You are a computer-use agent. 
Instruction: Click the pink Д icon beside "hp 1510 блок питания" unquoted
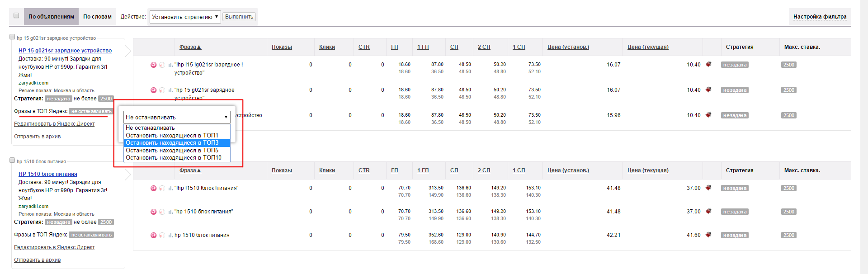[154, 235]
